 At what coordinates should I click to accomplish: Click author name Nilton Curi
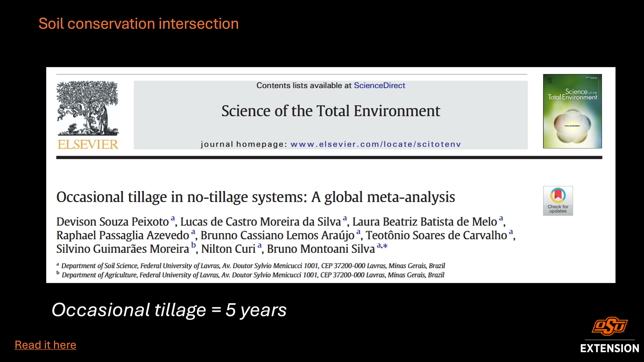(x=228, y=249)
